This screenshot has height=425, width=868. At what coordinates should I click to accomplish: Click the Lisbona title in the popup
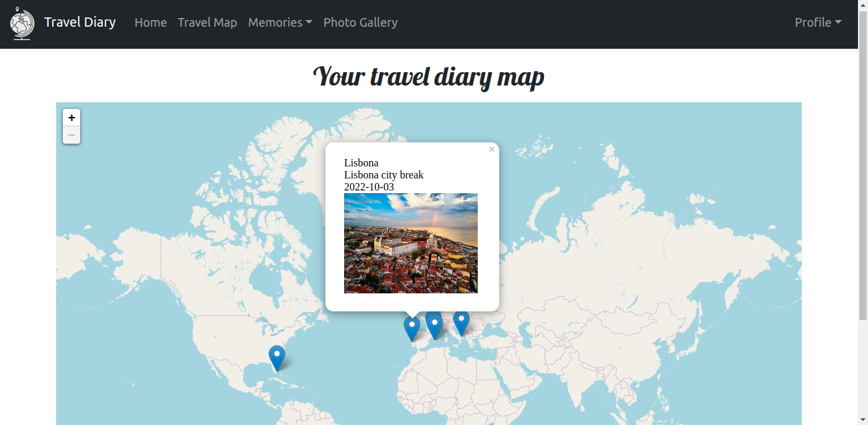361,162
